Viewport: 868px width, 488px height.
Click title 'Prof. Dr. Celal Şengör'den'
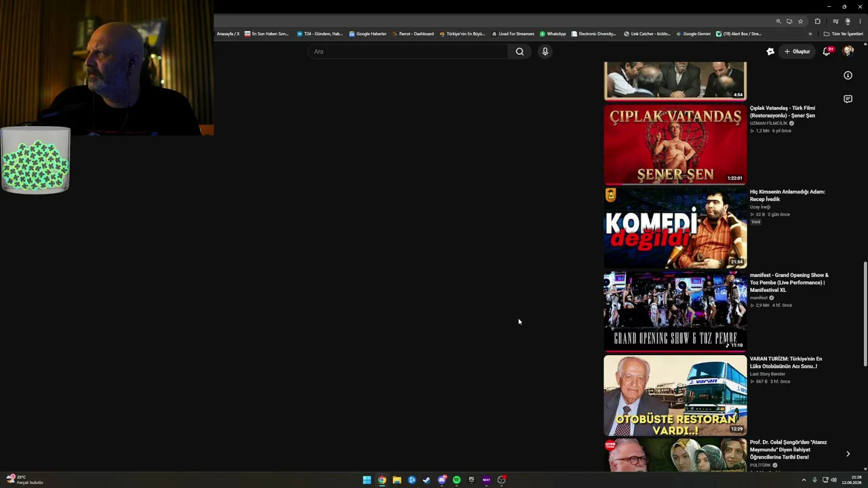(x=789, y=449)
